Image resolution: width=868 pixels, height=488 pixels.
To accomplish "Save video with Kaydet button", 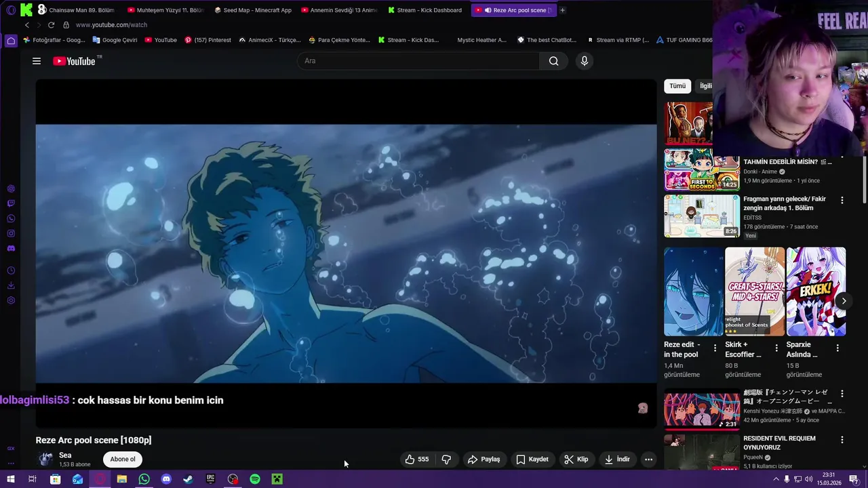I will pos(532,460).
